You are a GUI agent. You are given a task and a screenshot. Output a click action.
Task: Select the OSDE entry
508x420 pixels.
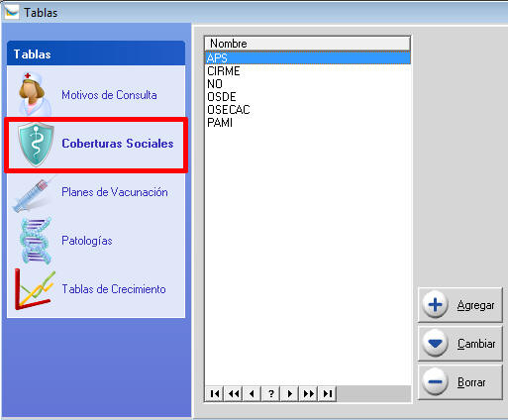coord(307,97)
